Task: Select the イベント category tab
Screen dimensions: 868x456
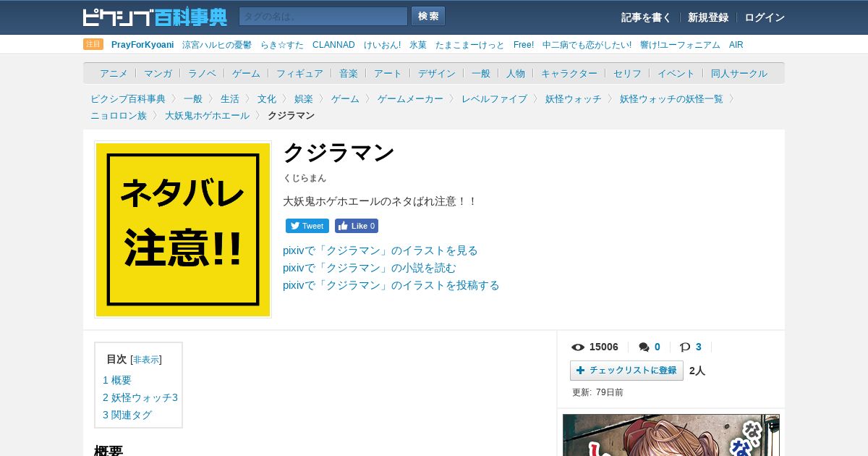Action: click(676, 73)
